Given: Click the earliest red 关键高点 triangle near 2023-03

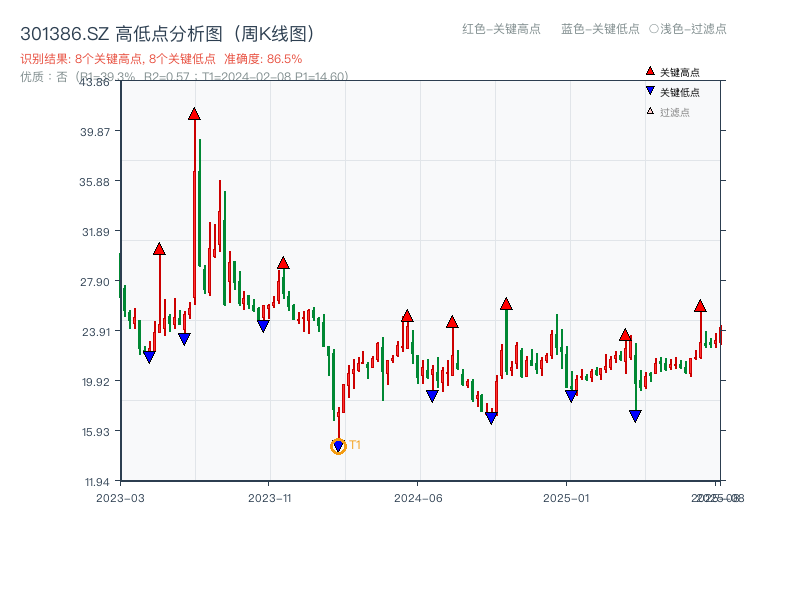Looking at the screenshot, I should pyautogui.click(x=158, y=247).
